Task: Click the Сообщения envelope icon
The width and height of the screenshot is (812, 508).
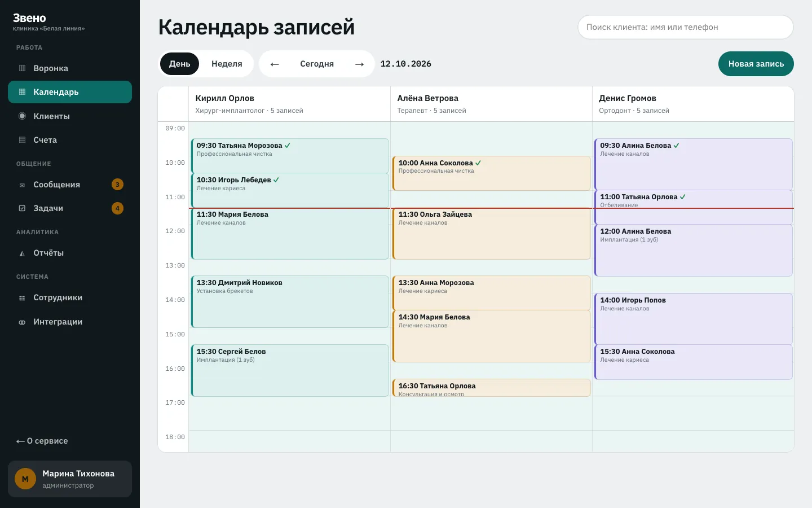Action: (22, 185)
